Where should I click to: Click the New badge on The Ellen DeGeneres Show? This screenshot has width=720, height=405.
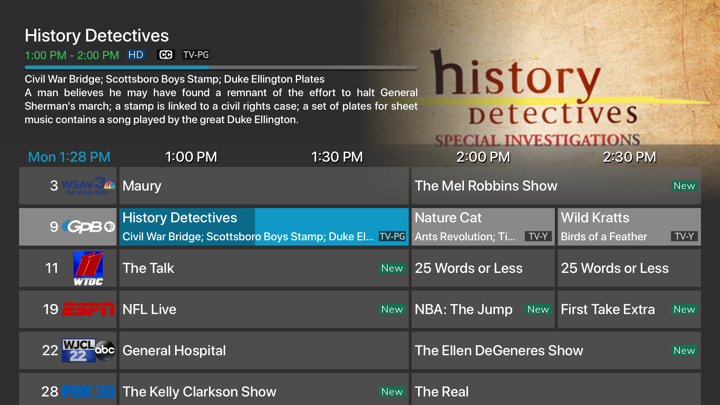[684, 351]
